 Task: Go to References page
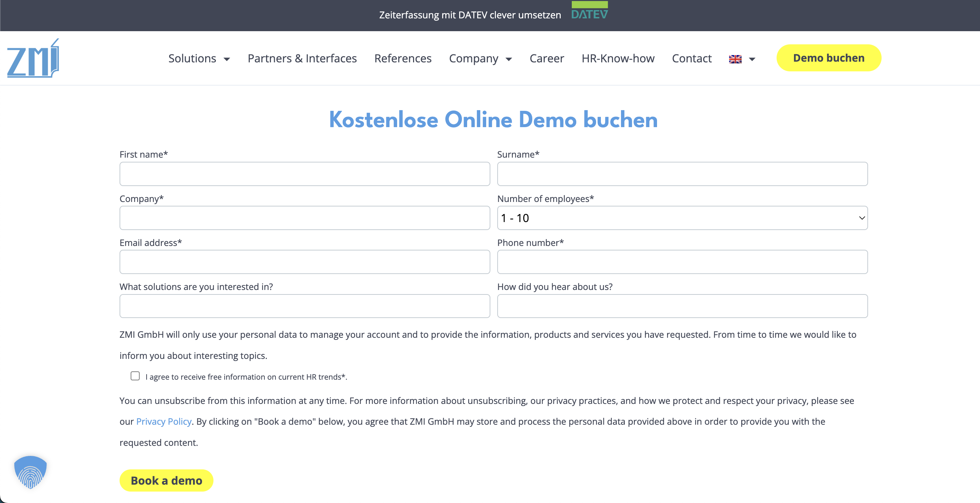click(403, 59)
